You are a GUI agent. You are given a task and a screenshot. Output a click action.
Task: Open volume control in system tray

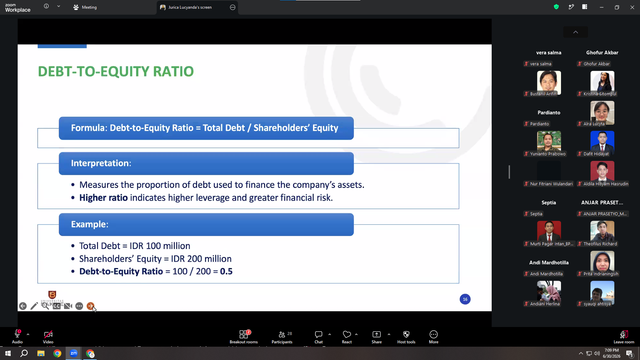click(x=597, y=353)
